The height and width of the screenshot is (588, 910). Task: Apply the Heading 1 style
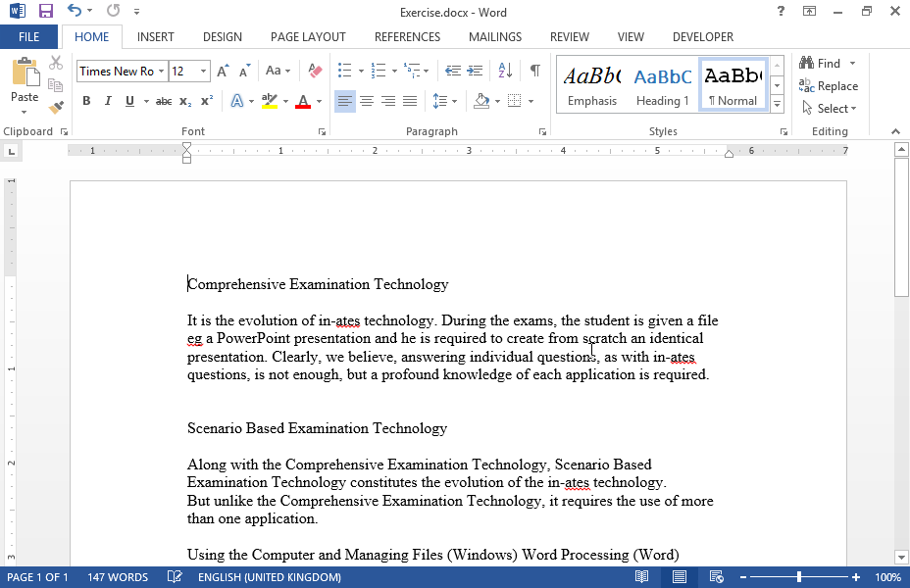663,85
